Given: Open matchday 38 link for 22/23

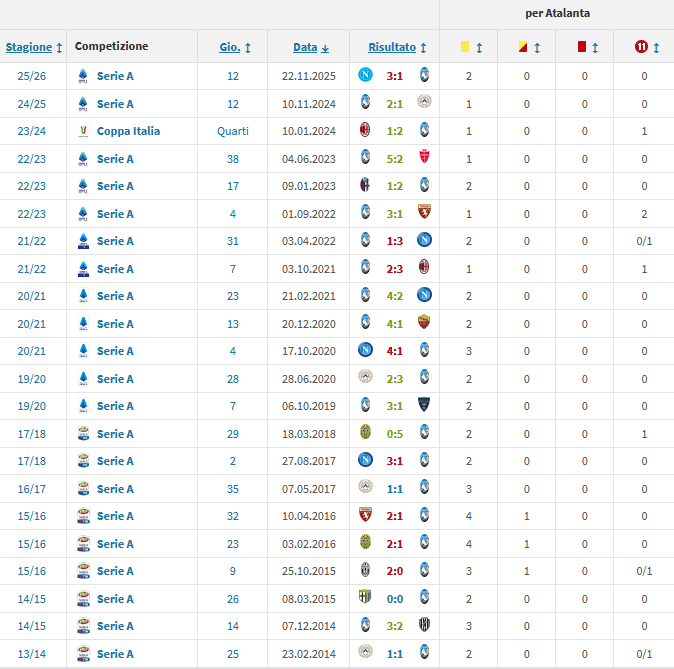Looking at the screenshot, I should click(x=233, y=159).
